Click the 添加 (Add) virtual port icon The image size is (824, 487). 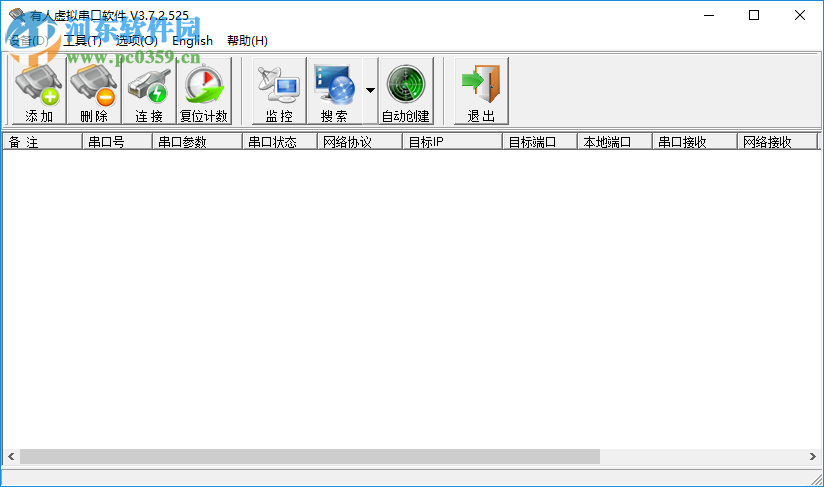click(39, 91)
